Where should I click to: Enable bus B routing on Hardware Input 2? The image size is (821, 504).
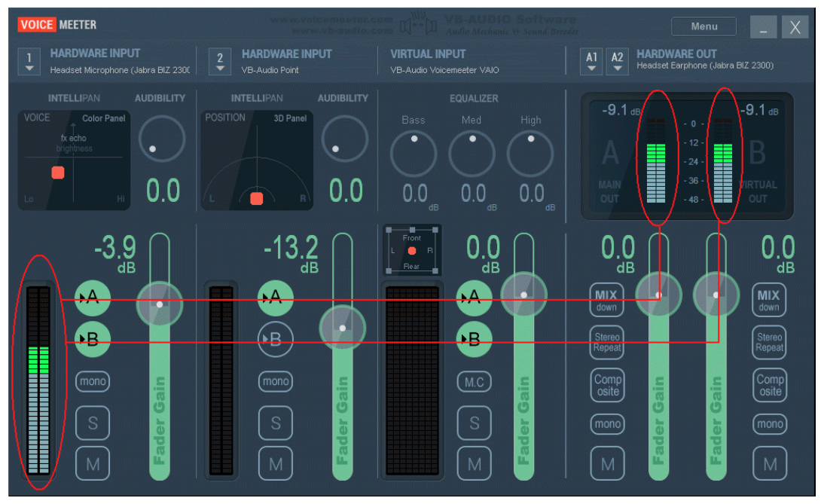tap(276, 339)
